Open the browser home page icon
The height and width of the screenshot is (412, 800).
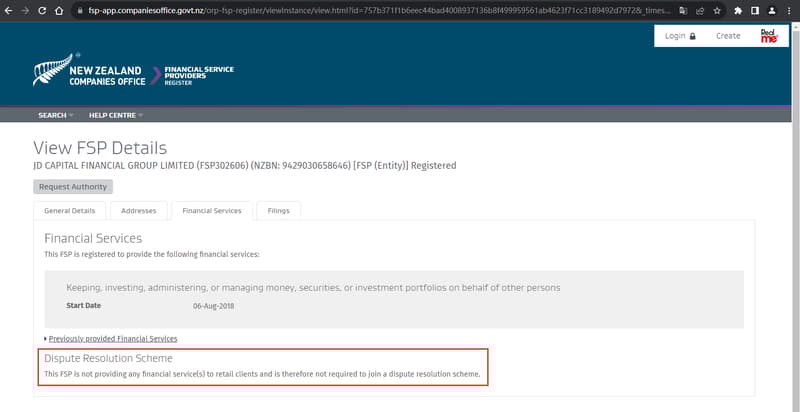pyautogui.click(x=59, y=10)
